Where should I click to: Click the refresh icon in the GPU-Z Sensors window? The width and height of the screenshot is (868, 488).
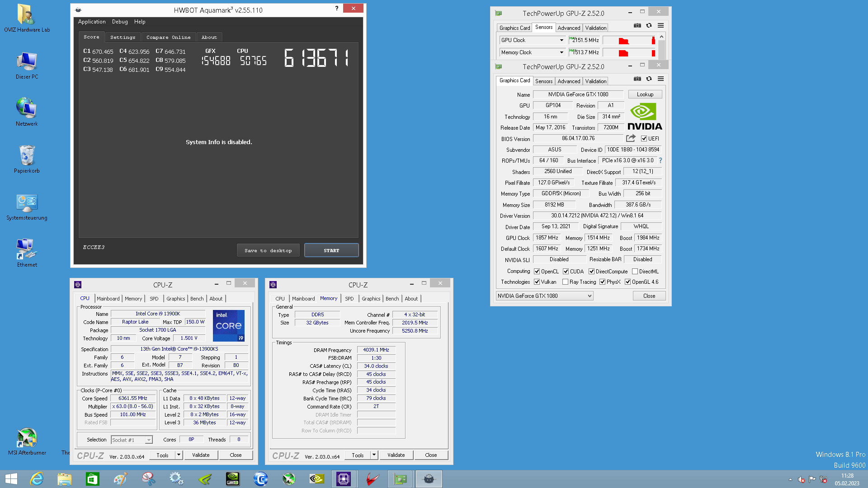649,25
